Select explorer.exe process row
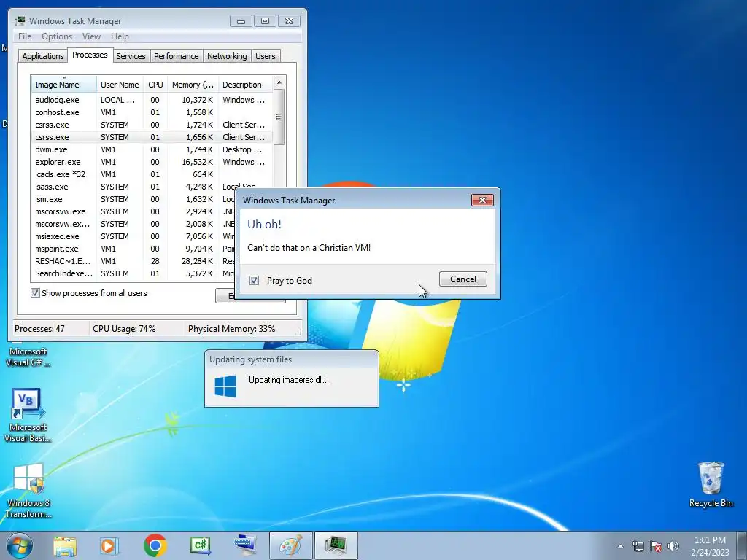Viewport: 747px width, 560px height. point(152,162)
